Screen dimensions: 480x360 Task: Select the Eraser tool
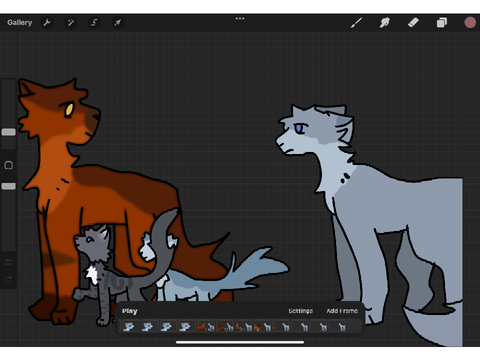tap(413, 23)
